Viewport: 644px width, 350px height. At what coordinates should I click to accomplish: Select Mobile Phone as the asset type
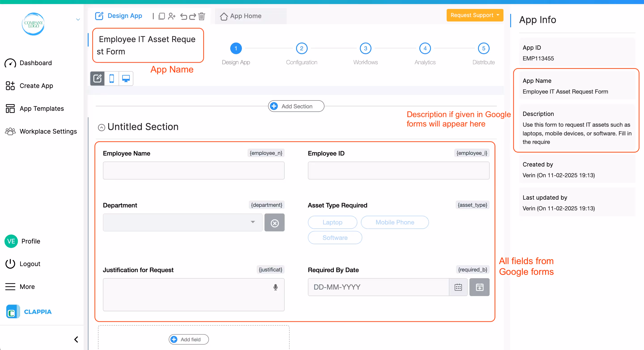pos(395,222)
